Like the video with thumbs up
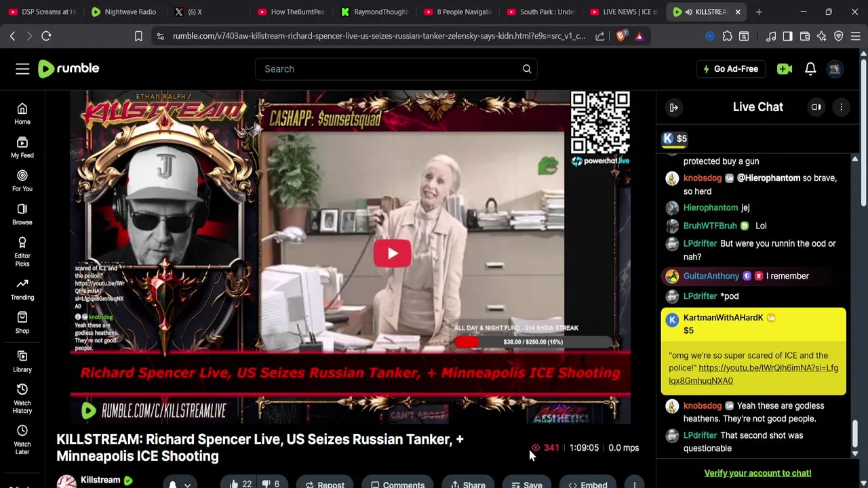 point(240,483)
